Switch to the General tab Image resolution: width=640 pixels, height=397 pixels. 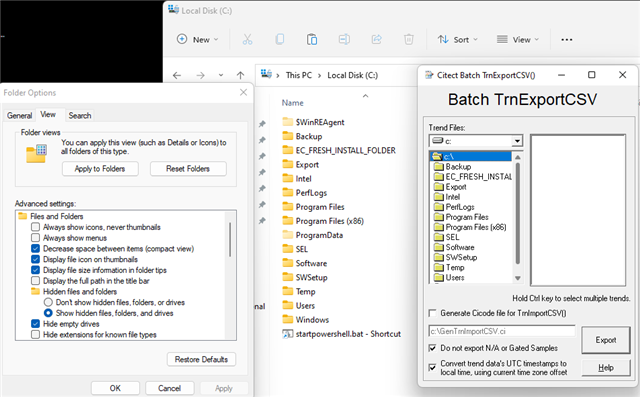pyautogui.click(x=20, y=115)
